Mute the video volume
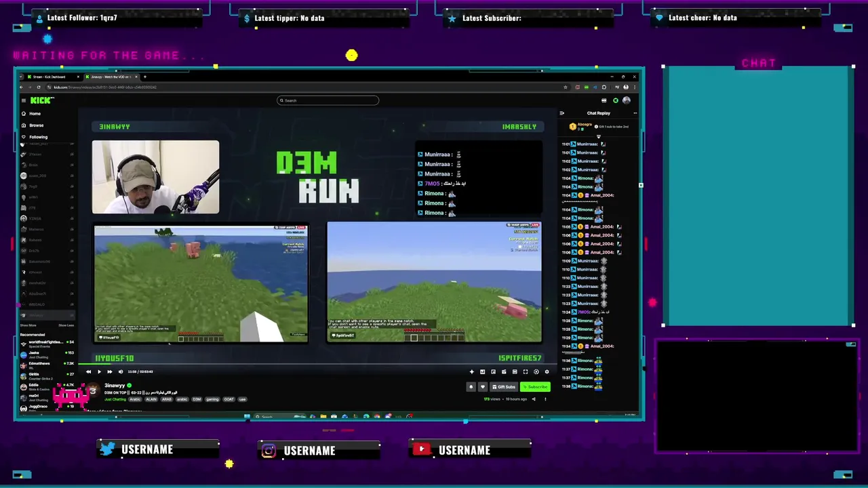This screenshot has height=488, width=868. click(x=121, y=371)
